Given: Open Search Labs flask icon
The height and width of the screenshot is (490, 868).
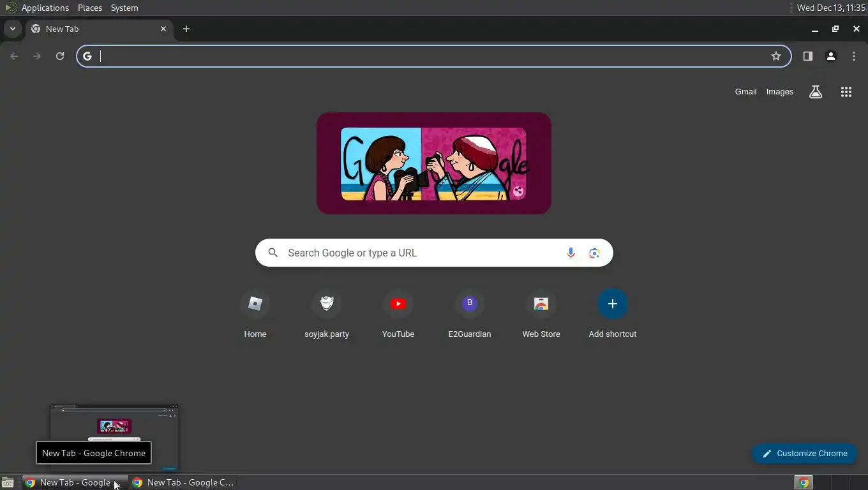Looking at the screenshot, I should point(816,92).
